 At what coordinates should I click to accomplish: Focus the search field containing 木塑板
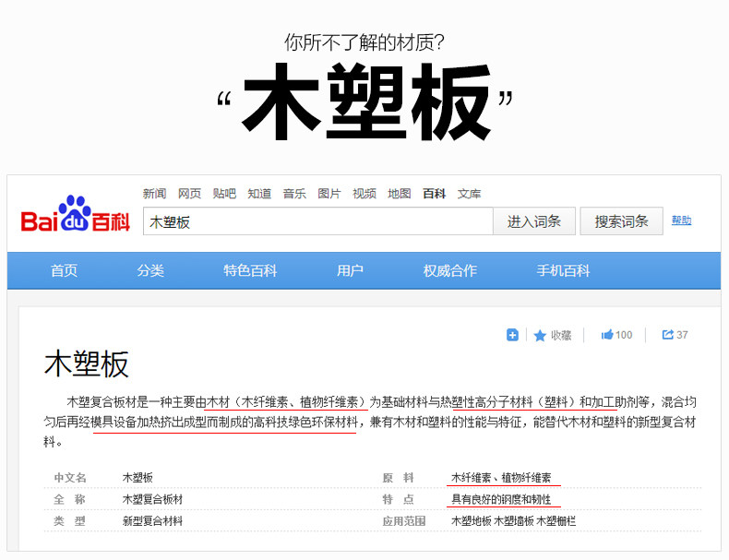pyautogui.click(x=318, y=221)
